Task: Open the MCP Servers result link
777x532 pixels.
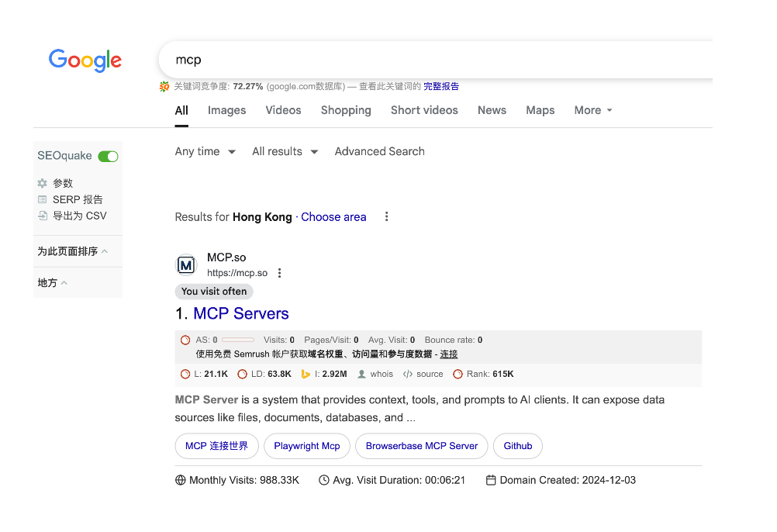Action: tap(241, 313)
